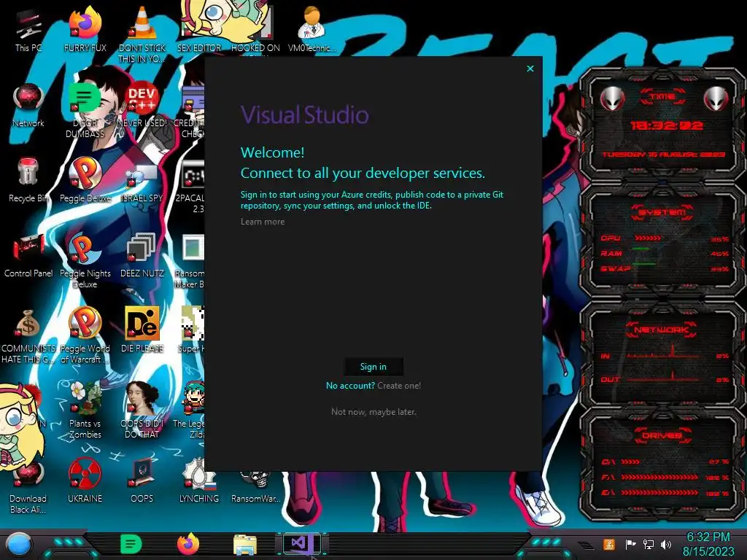Select the Download Black Ali... desktop icon
Image resolution: width=747 pixels, height=560 pixels.
28,486
